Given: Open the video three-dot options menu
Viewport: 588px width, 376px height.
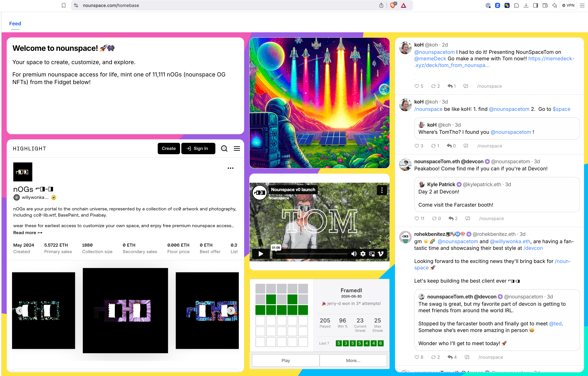Looking at the screenshot, I should point(382,190).
